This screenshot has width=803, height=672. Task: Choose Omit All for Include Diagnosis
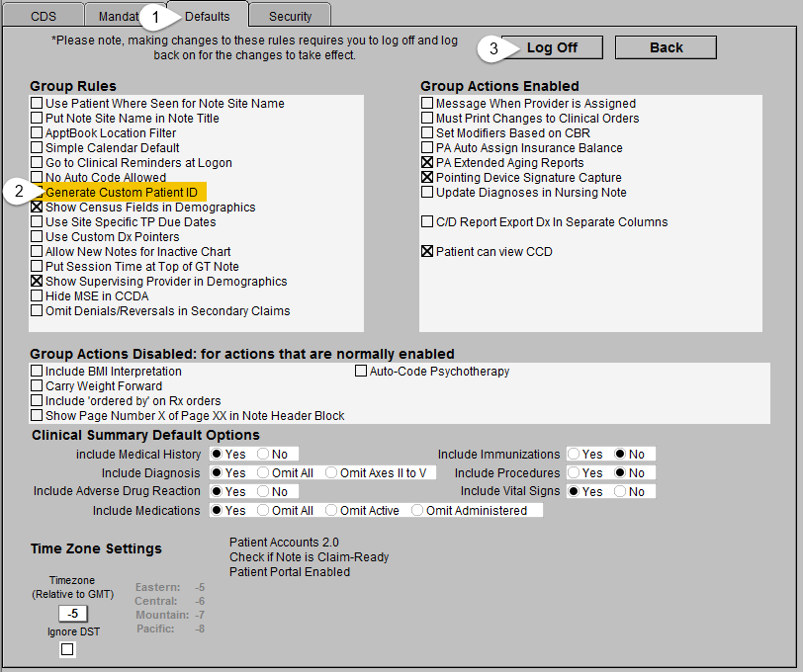click(x=263, y=473)
